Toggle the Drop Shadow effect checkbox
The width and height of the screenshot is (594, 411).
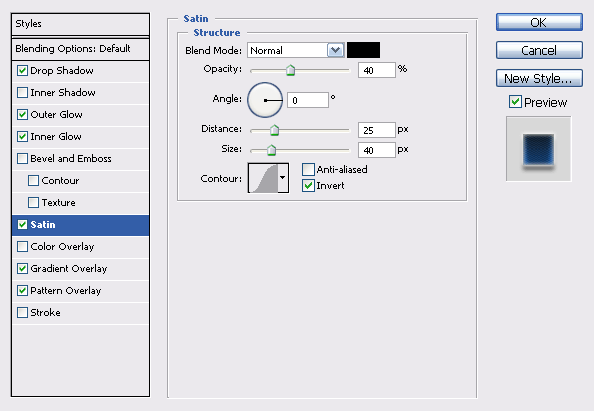click(x=22, y=70)
